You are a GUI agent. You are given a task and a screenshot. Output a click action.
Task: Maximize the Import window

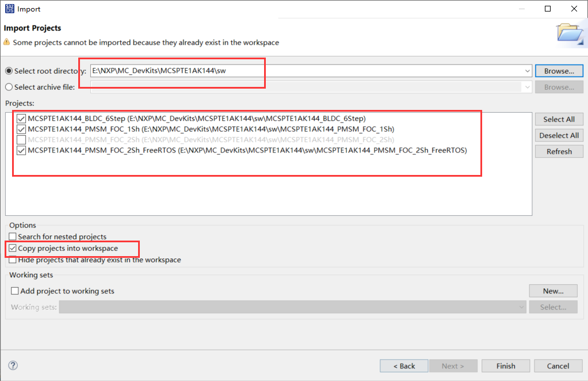coord(548,9)
